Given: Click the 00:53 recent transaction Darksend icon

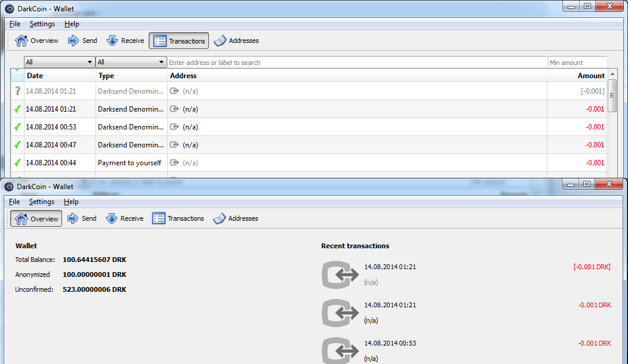Looking at the screenshot, I should (340, 350).
